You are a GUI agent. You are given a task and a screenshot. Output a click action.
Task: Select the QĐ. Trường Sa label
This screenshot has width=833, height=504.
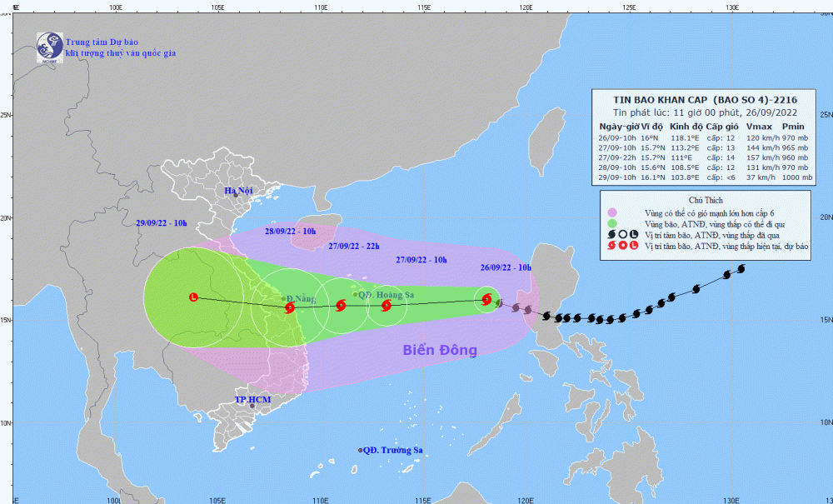(395, 451)
